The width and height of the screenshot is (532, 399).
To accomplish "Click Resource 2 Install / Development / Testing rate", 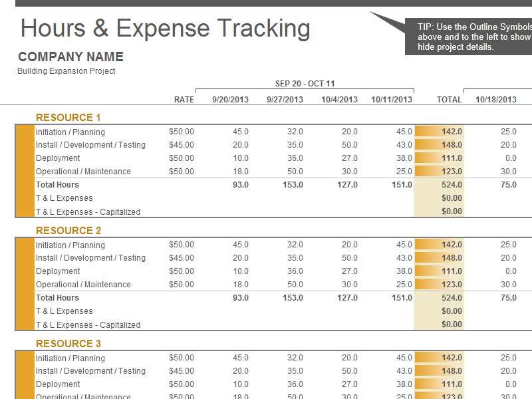I will pyautogui.click(x=181, y=258).
